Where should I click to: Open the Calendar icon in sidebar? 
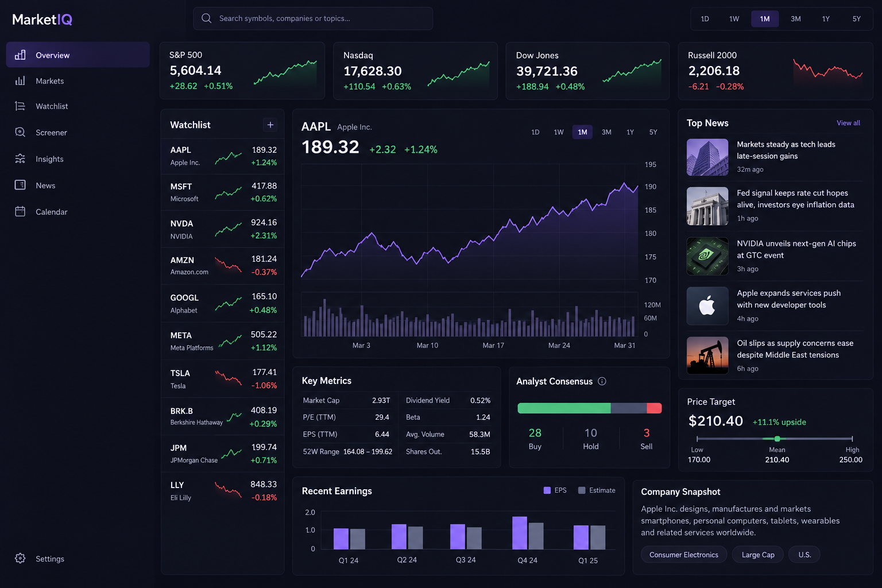point(20,211)
